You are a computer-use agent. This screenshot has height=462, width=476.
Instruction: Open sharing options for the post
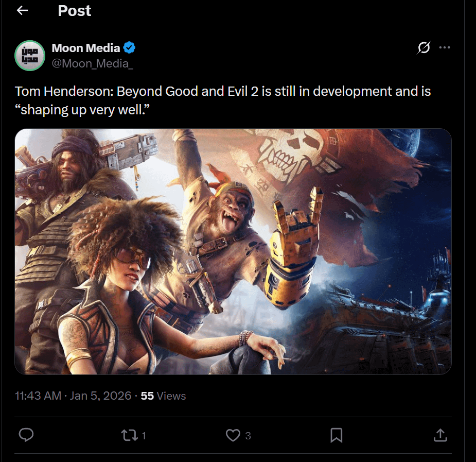coord(440,435)
